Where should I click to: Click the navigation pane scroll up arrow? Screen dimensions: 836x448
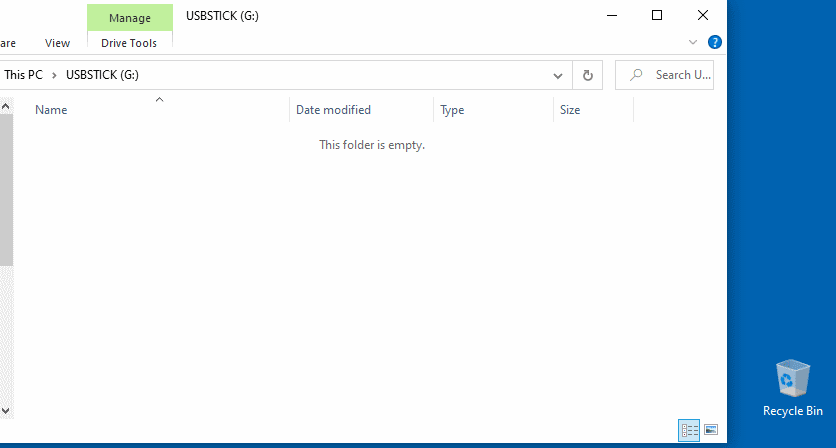(5, 104)
